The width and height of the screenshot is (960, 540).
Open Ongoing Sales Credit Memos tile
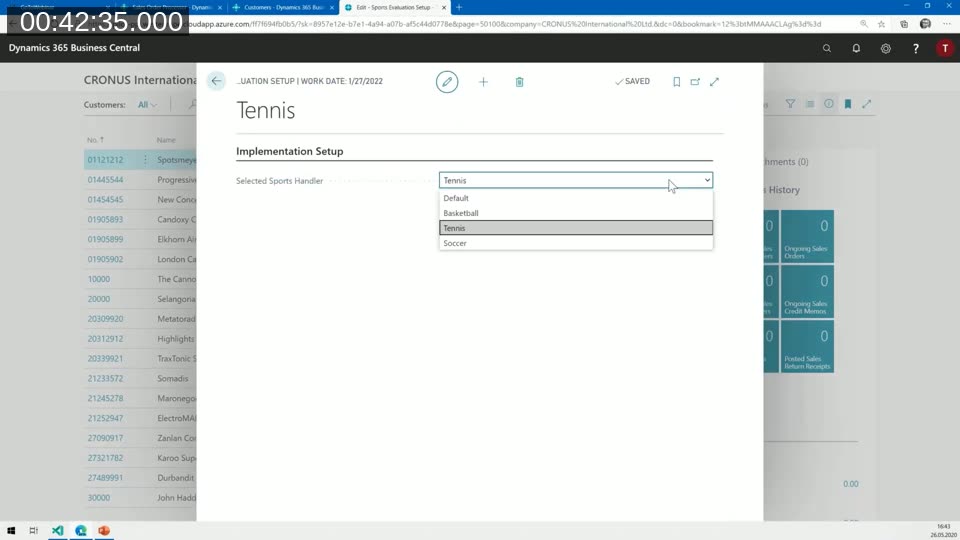[807, 291]
